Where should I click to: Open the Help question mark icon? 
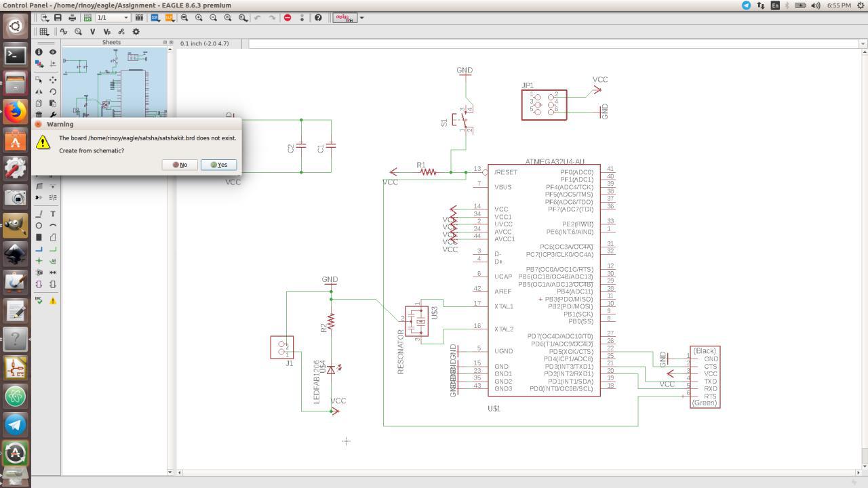point(318,18)
